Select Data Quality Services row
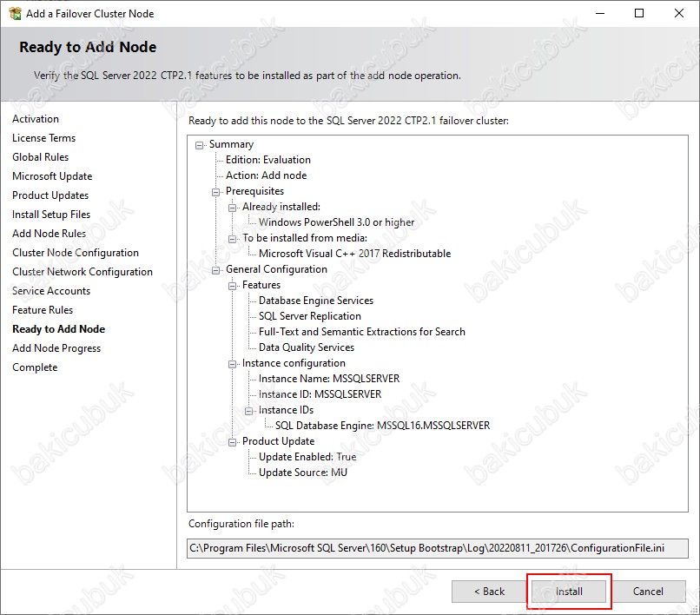Viewport: 700px width, 615px height. (x=307, y=347)
